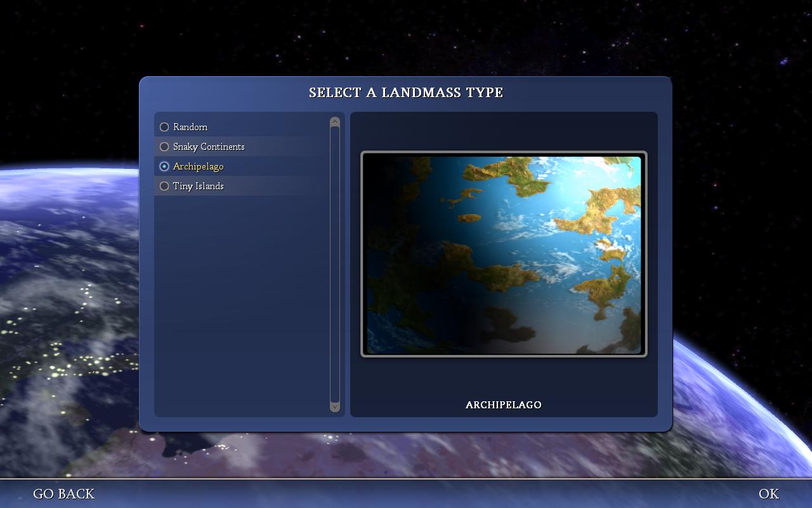Pick the Tiny Islands radio option
The height and width of the screenshot is (508, 812).
click(164, 186)
